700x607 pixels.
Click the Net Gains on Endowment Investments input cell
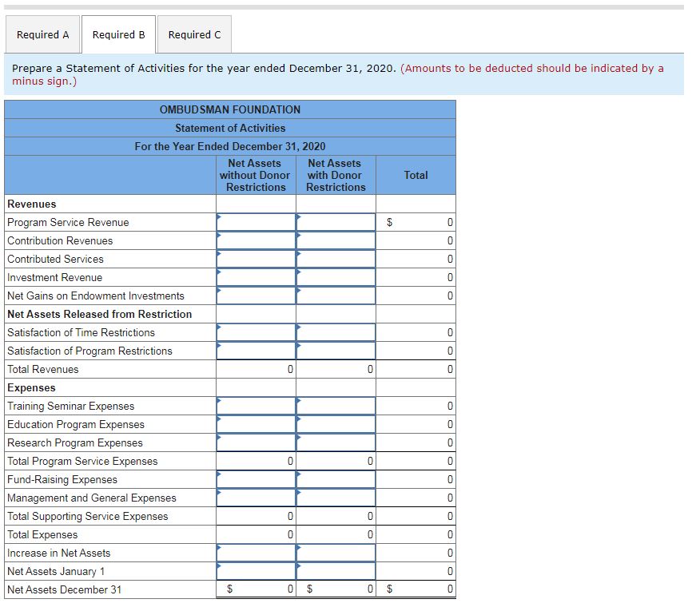[256, 296]
